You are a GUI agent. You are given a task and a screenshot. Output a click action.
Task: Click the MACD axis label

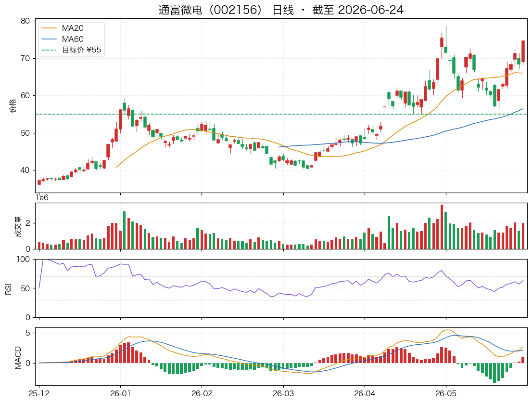coord(18,358)
